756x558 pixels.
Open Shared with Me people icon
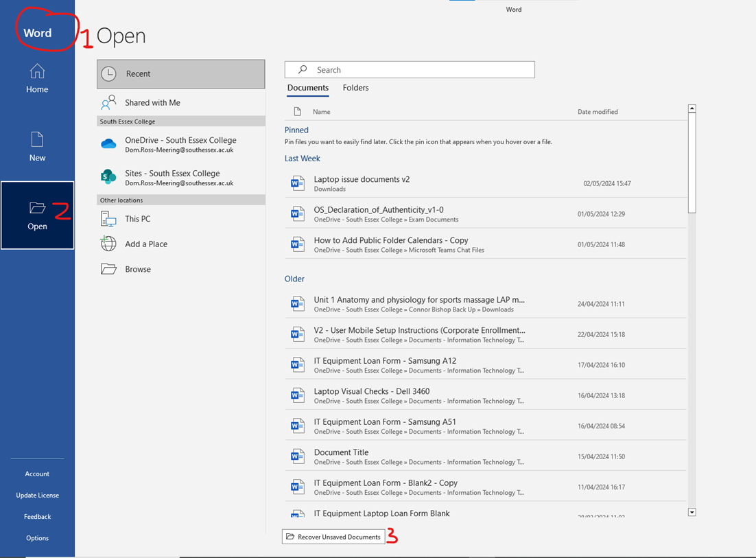pyautogui.click(x=108, y=102)
